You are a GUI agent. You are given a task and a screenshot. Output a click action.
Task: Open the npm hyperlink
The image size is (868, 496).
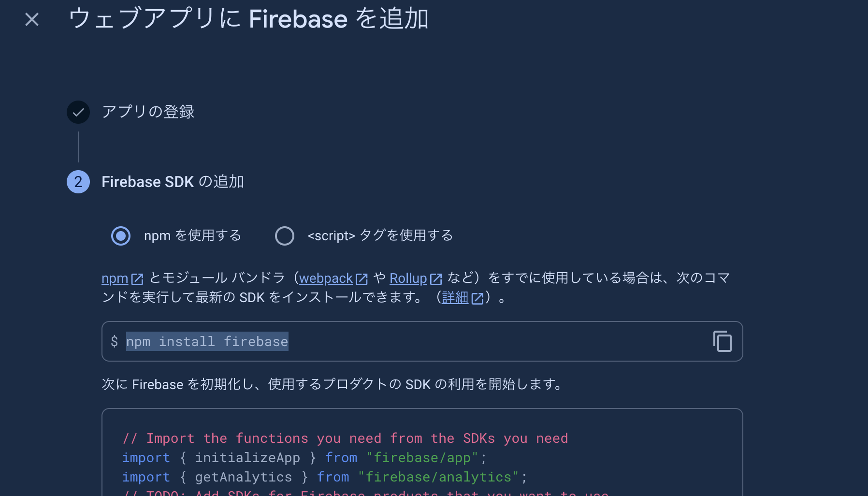coord(114,278)
